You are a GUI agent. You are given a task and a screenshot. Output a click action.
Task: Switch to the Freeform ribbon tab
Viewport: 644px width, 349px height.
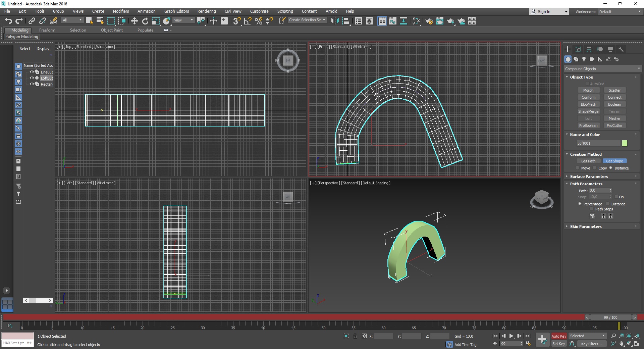(x=47, y=30)
